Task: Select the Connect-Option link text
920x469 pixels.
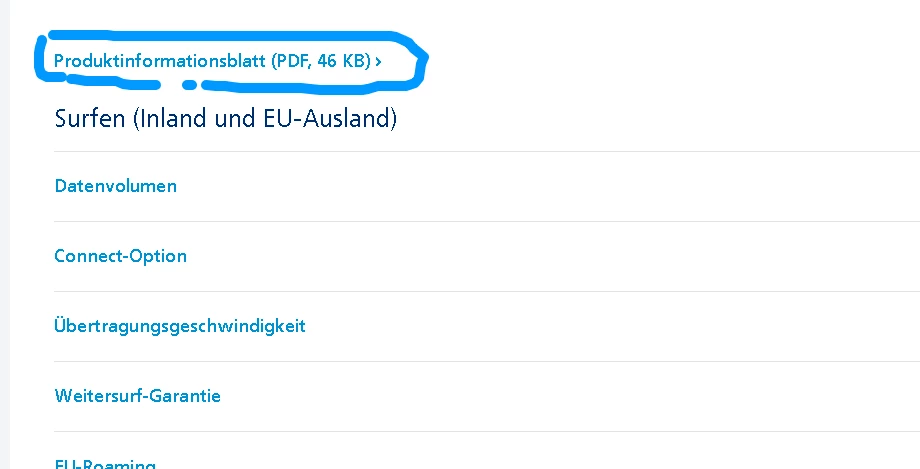Action: click(120, 256)
